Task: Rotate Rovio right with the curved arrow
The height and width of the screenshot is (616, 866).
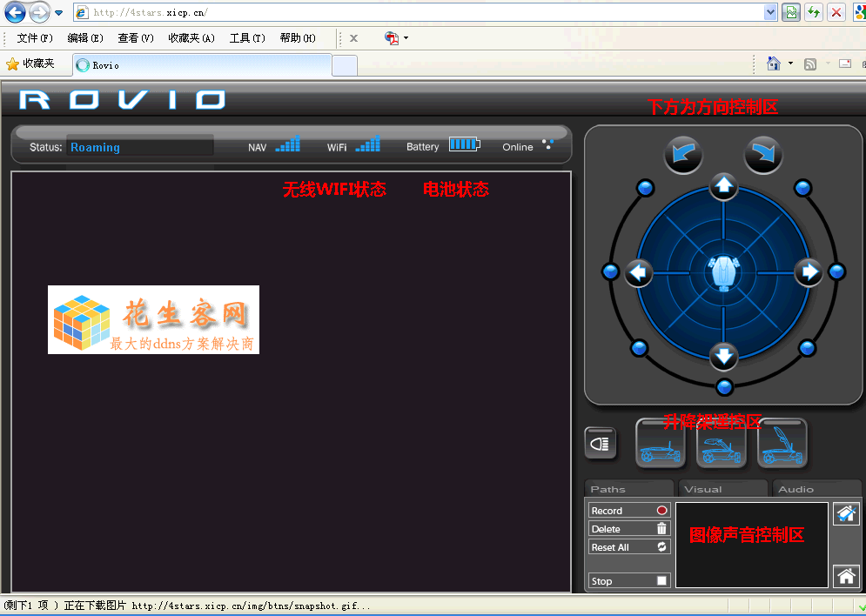Action: (763, 155)
